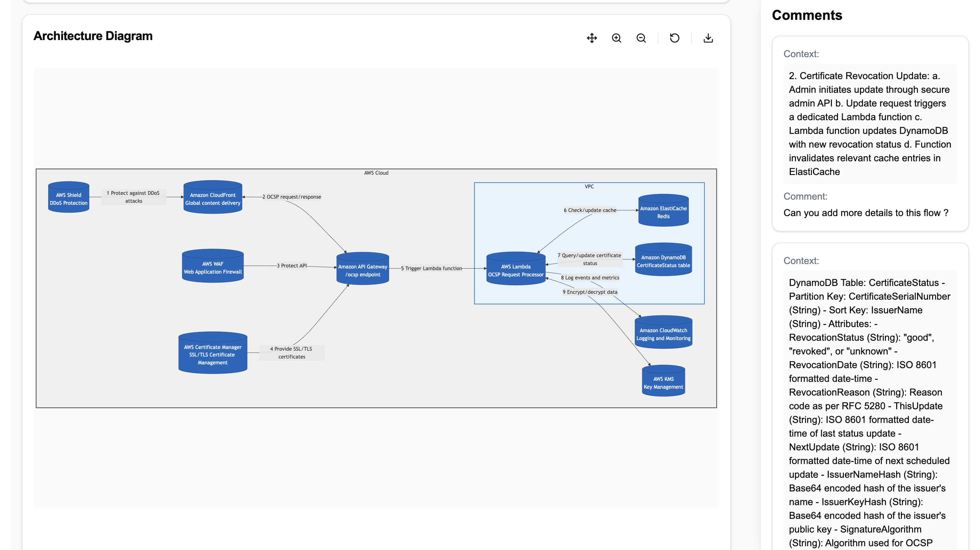Click the Certificate Revocation Update context text
Screen dimensions: 980x550
pos(870,124)
